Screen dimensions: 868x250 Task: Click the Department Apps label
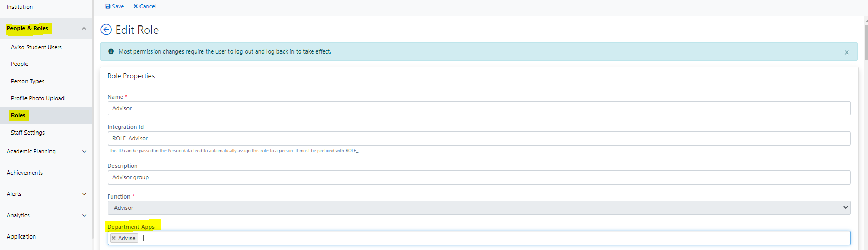(x=131, y=227)
